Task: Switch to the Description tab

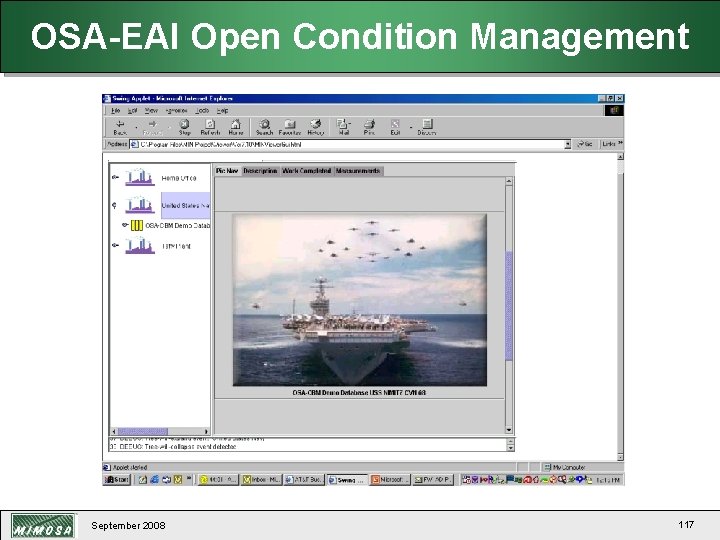Action: 260,171
